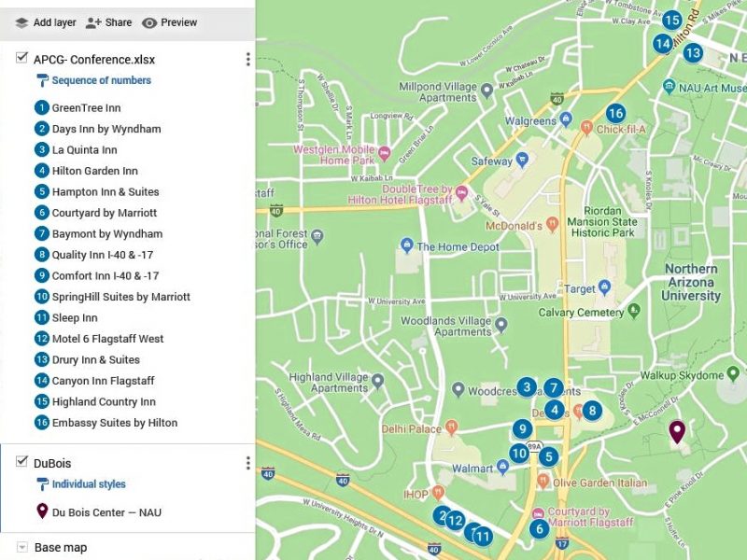747x560 pixels.
Task: Click the Share person-plus icon
Action: coord(93,22)
